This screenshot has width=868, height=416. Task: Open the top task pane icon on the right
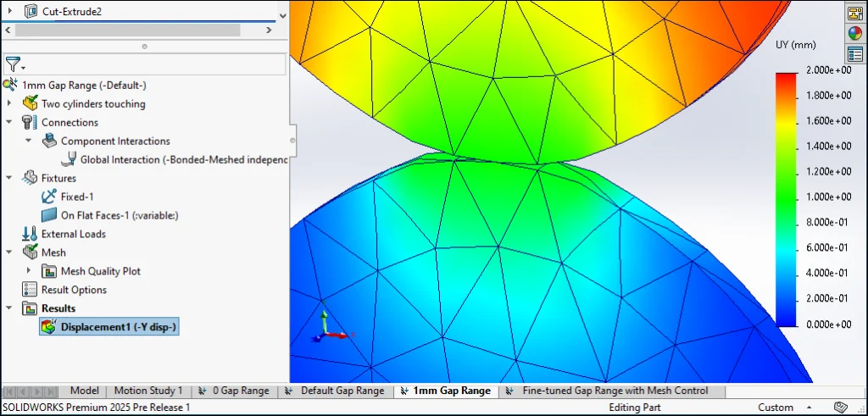click(x=854, y=13)
